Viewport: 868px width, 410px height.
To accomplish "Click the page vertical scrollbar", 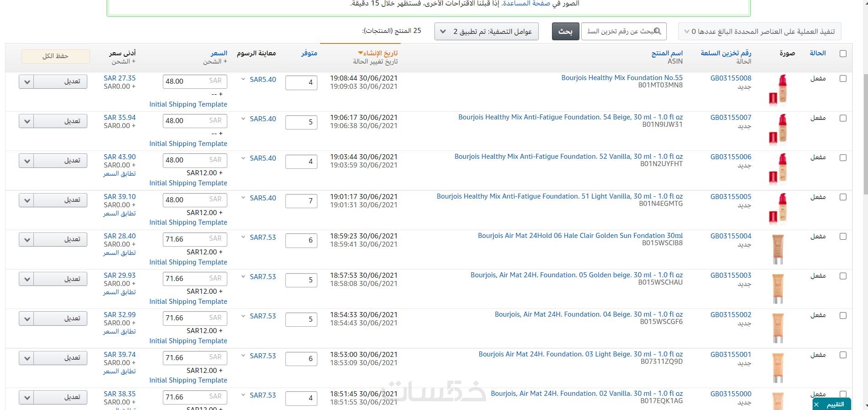I will point(865,134).
